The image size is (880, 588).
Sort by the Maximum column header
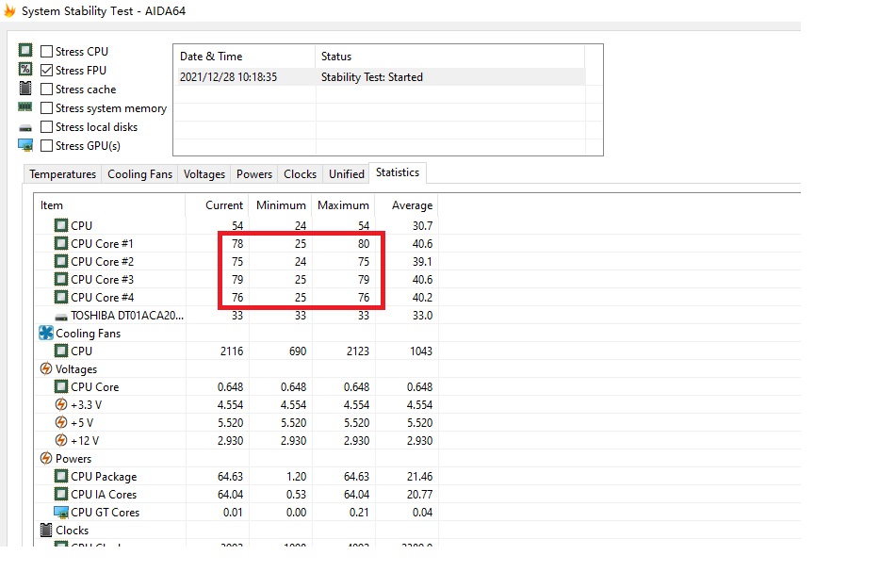(x=343, y=205)
